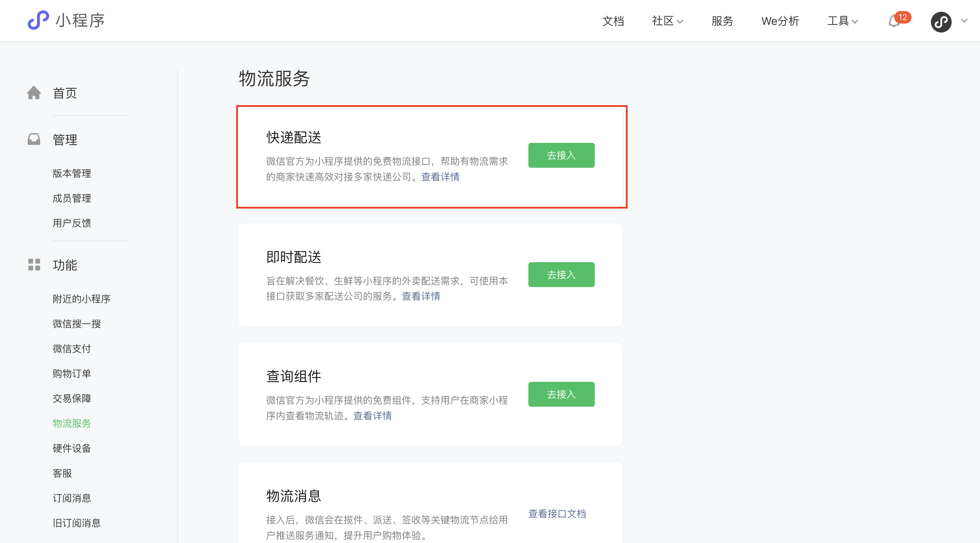Click 去接入 button for 快递配送
This screenshot has height=543, width=980.
tap(561, 155)
